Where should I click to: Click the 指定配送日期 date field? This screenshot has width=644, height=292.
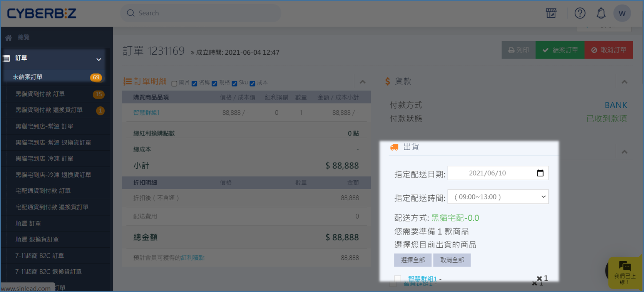[x=498, y=173]
